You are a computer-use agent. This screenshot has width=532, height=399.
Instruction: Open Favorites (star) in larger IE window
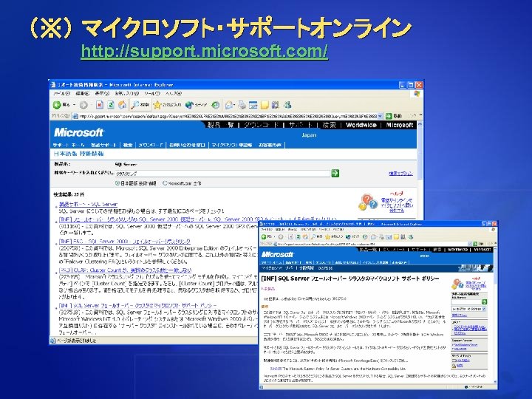tap(167, 105)
